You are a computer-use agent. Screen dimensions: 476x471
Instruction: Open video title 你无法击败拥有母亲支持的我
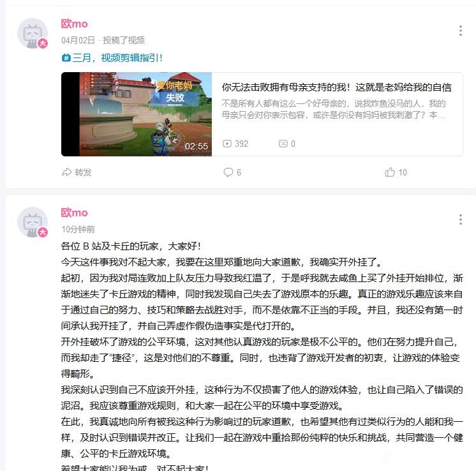tap(336, 87)
